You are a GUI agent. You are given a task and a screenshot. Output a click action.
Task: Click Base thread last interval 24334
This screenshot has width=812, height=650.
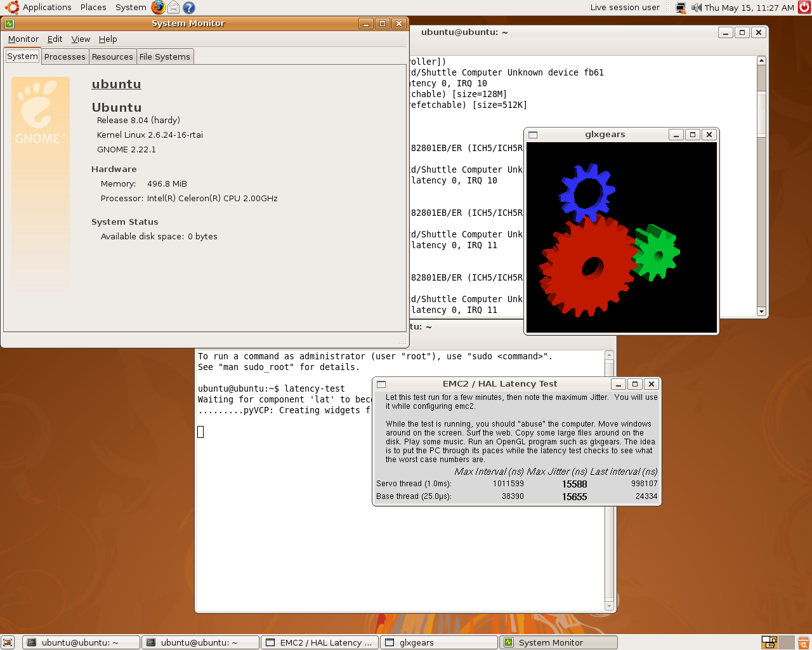pos(646,496)
